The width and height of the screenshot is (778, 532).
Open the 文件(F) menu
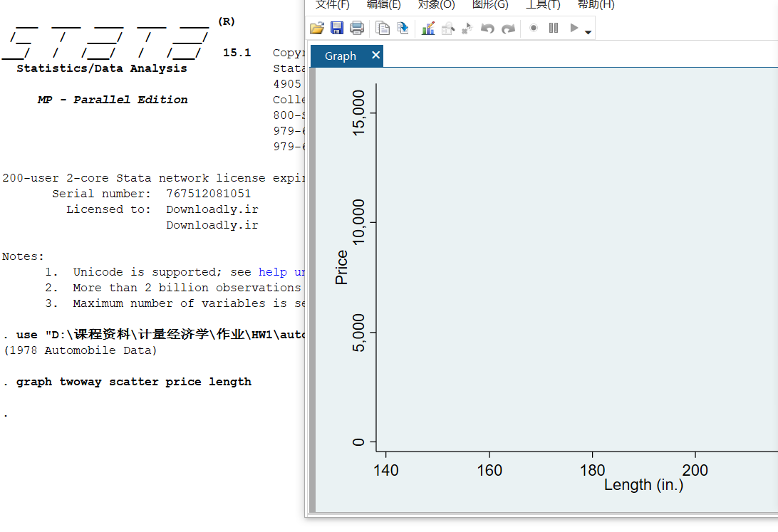(333, 4)
